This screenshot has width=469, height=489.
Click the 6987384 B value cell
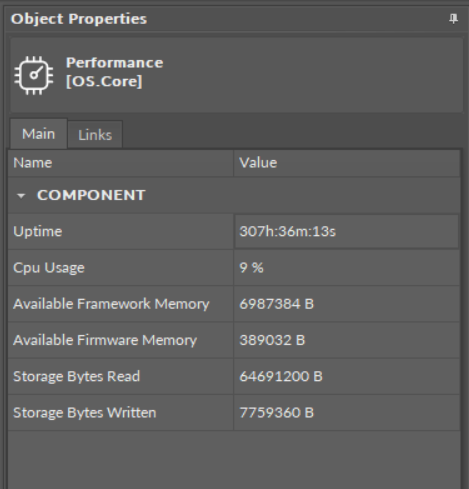(347, 304)
